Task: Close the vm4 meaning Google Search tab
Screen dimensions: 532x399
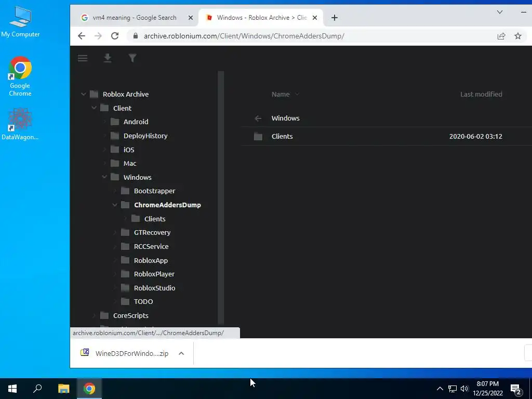Action: [191, 18]
